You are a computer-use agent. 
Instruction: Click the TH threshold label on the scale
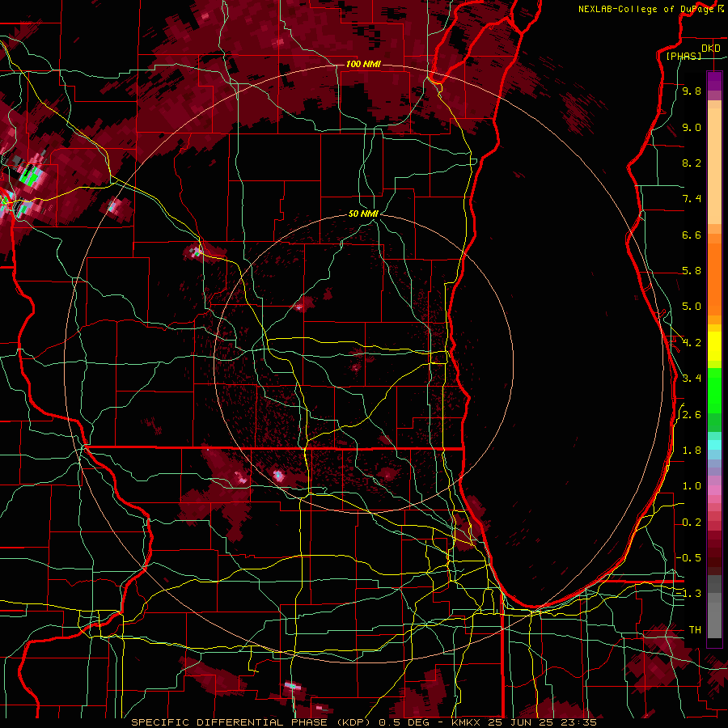[x=695, y=630]
